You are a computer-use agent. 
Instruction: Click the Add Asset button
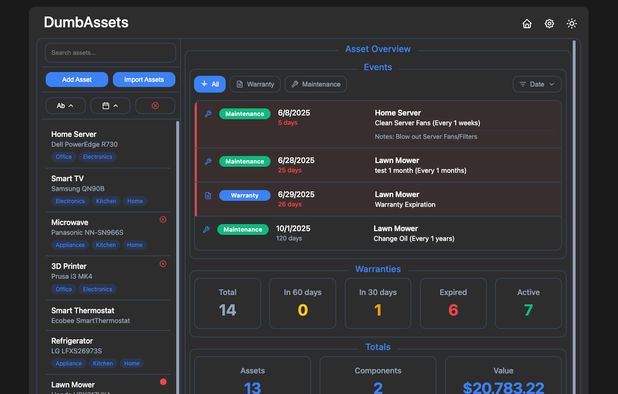(77, 80)
